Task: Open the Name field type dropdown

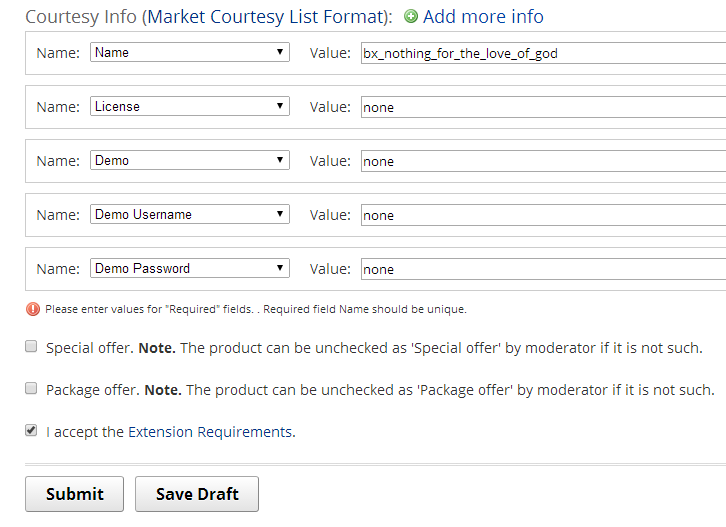Action: 190,53
